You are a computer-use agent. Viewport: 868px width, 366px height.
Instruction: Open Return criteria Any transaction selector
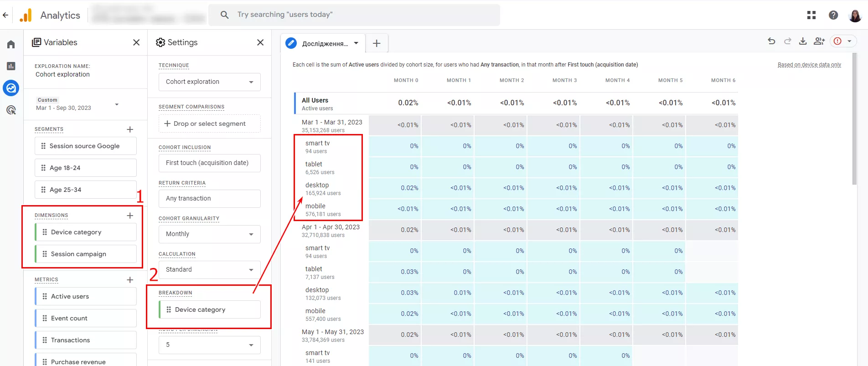[x=210, y=199]
